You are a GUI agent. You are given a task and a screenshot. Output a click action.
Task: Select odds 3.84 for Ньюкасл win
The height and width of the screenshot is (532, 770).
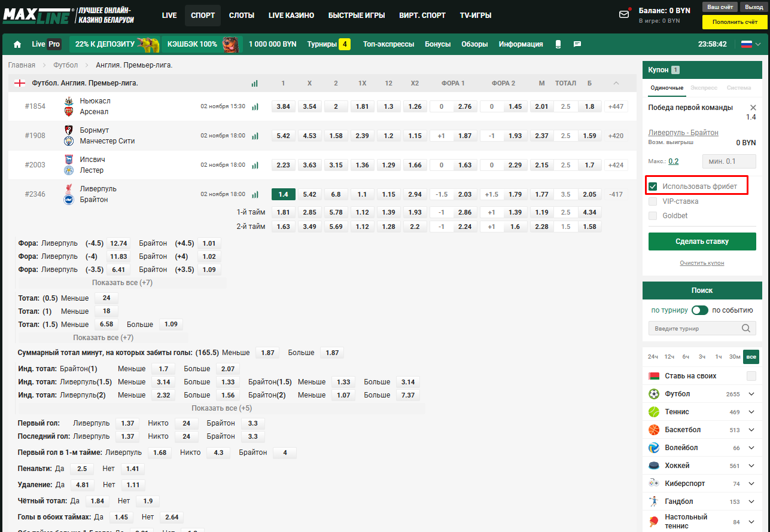click(x=284, y=106)
